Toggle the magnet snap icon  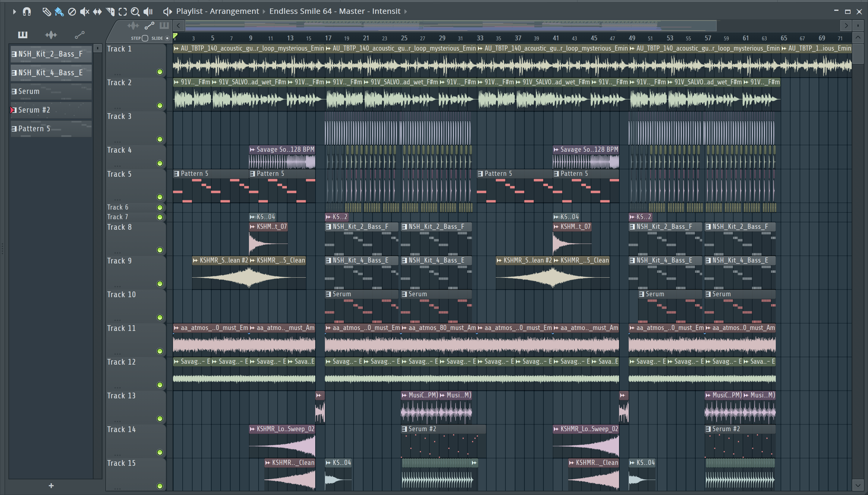tap(27, 11)
